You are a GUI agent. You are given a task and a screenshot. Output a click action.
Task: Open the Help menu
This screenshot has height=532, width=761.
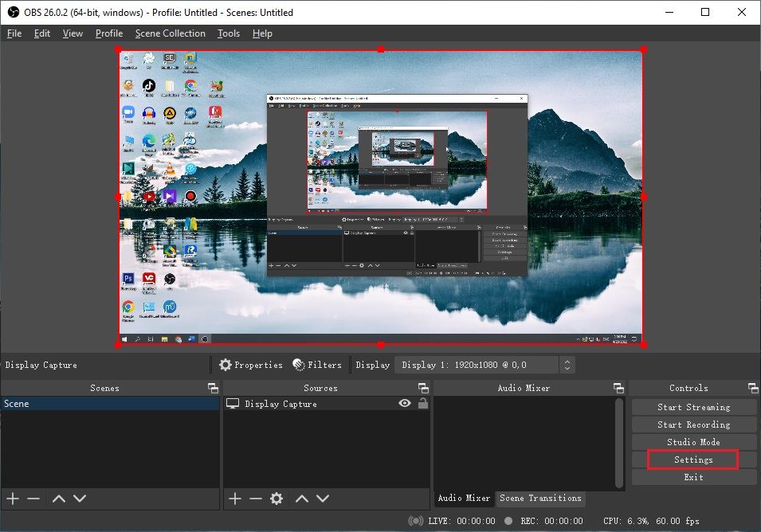tap(262, 33)
